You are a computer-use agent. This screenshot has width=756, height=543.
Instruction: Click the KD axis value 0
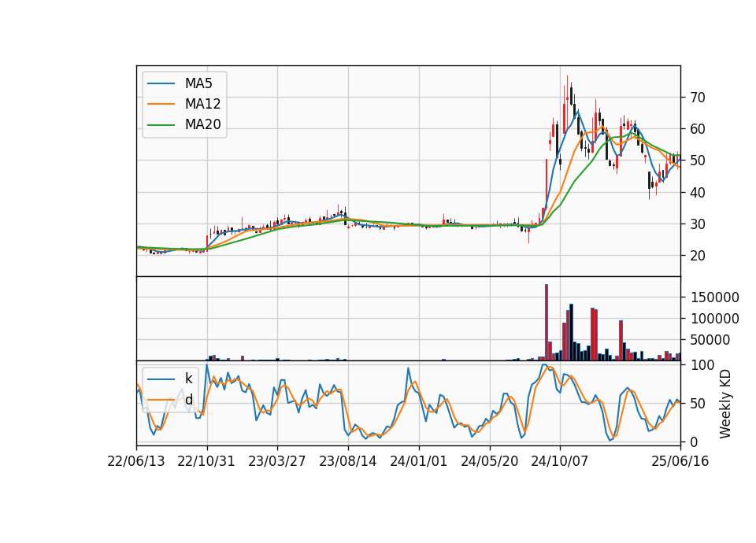point(694,441)
